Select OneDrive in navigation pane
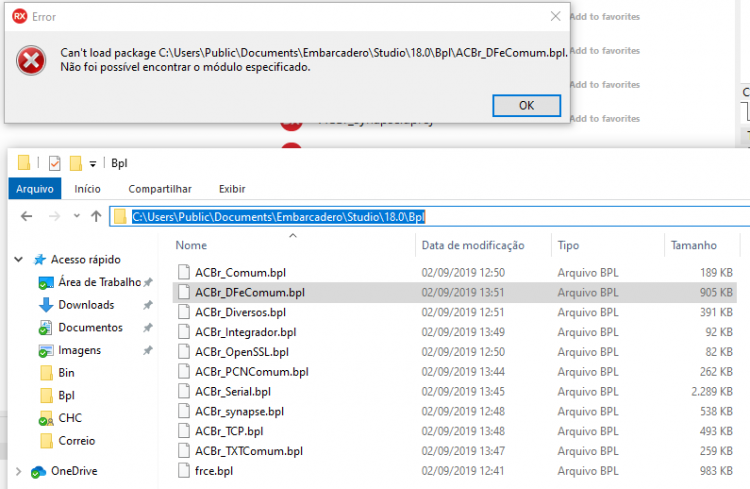This screenshot has height=489, width=750. [74, 471]
